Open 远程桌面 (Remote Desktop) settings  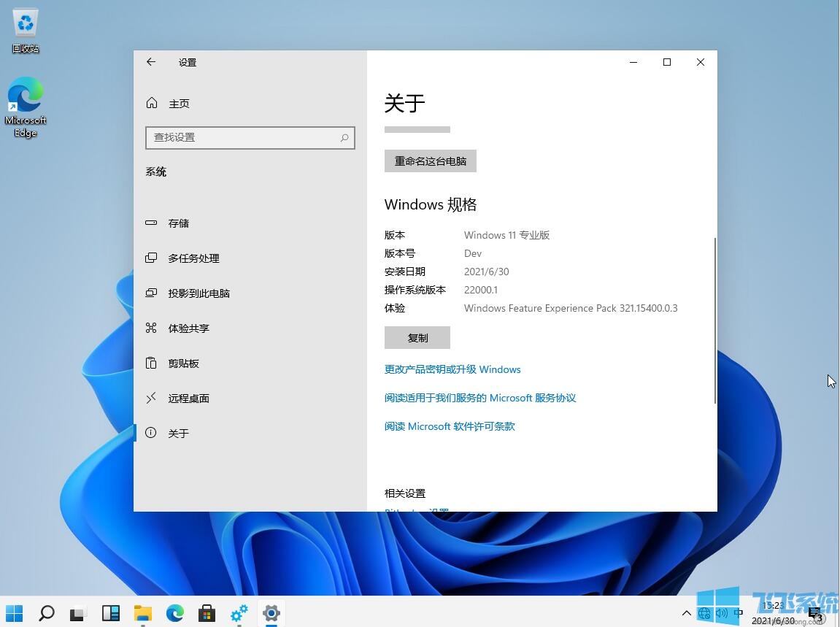click(190, 398)
